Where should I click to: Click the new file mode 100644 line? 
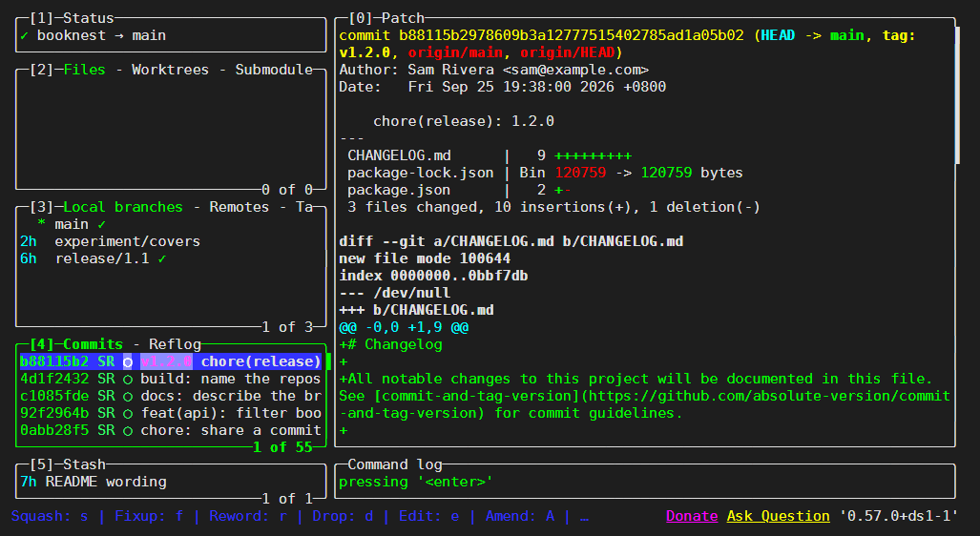coord(425,258)
